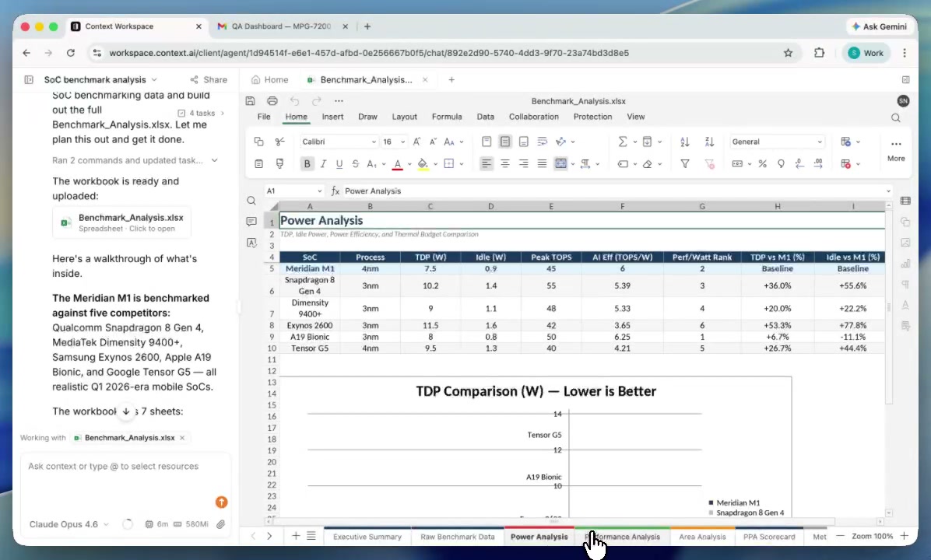The width and height of the screenshot is (931, 560).
Task: Sort descending with the sort icon
Action: click(x=709, y=142)
